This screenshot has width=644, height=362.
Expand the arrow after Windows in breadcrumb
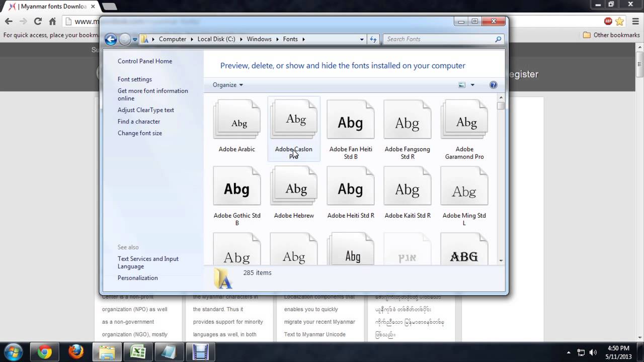[x=277, y=39]
